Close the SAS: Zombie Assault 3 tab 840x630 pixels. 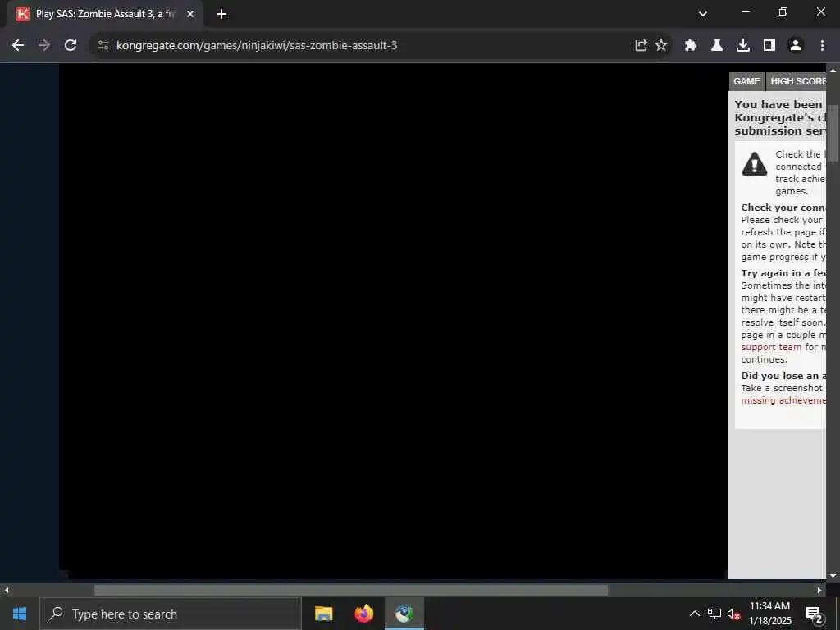[x=190, y=14]
